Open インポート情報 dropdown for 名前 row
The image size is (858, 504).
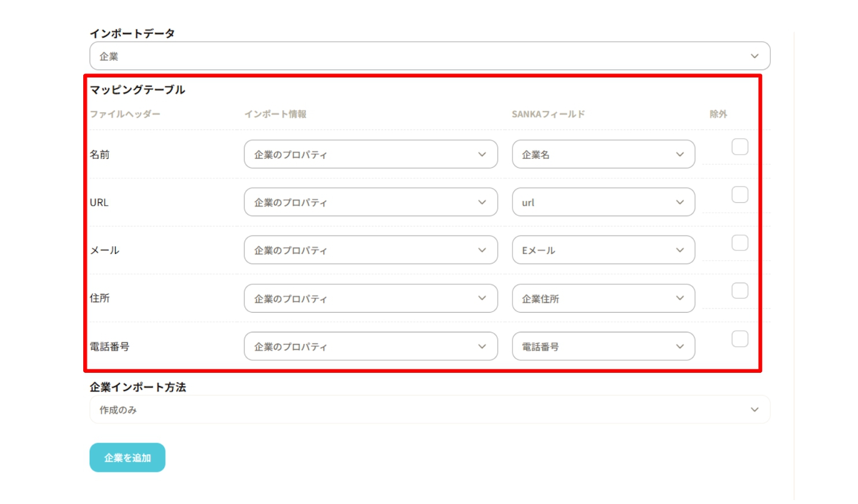pyautogui.click(x=370, y=154)
